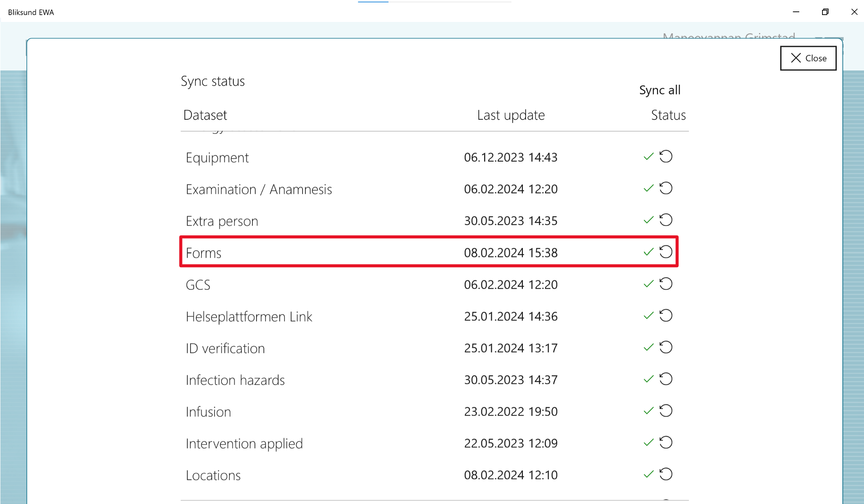Select the GCS dataset name
This screenshot has height=504, width=864.
point(198,285)
